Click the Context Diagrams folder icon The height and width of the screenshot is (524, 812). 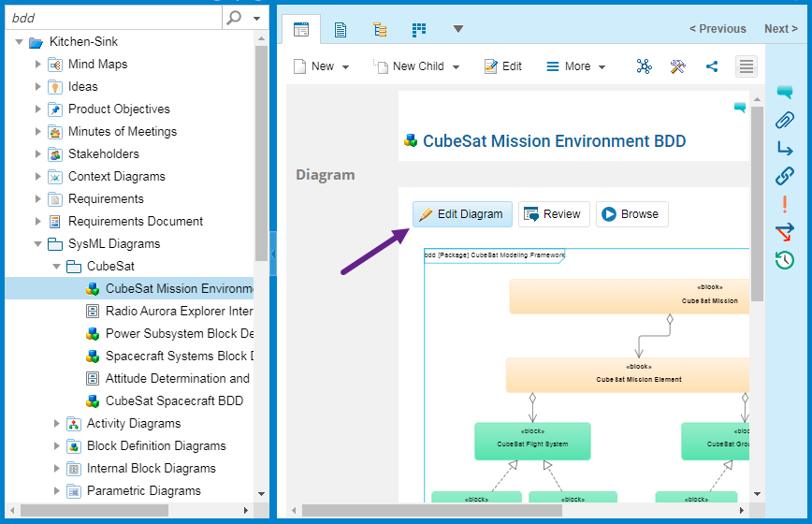(x=55, y=177)
